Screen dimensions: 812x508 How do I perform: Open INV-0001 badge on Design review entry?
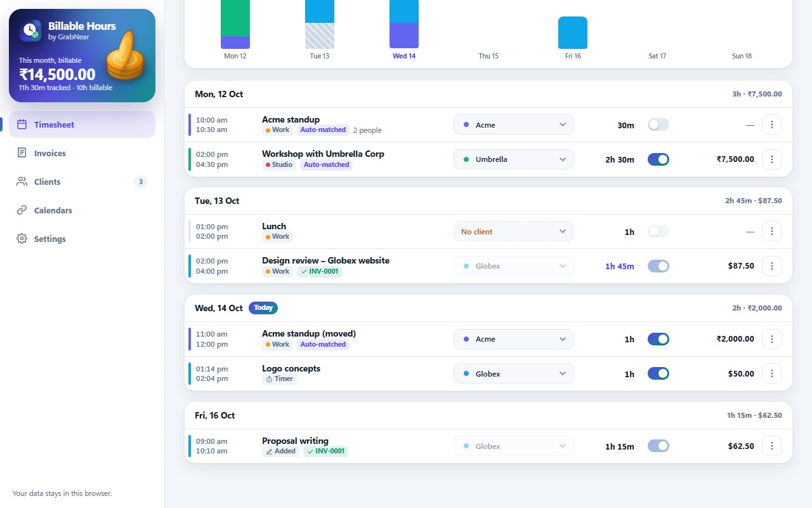pyautogui.click(x=319, y=272)
